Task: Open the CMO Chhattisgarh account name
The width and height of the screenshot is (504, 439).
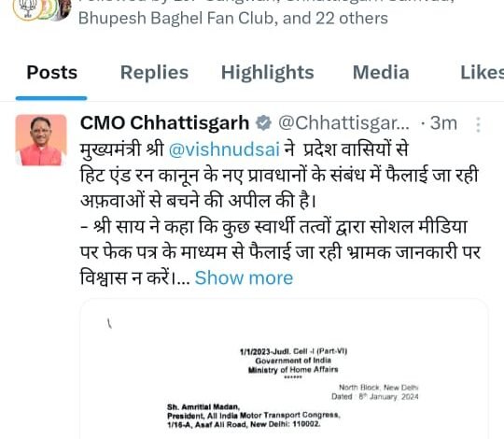Action: [164, 123]
